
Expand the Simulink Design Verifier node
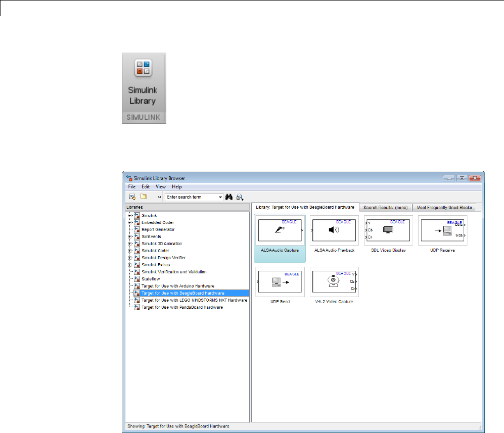point(129,258)
